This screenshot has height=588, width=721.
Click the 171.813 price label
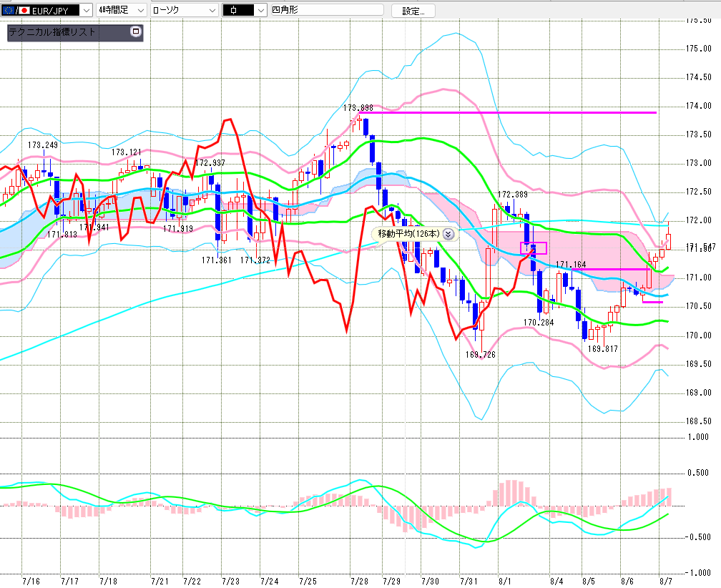point(62,235)
